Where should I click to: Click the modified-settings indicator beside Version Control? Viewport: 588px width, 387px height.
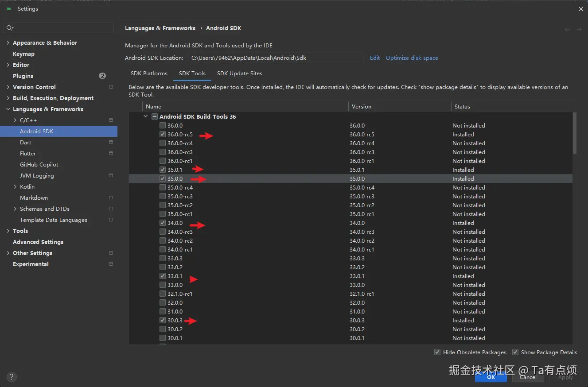[110, 87]
